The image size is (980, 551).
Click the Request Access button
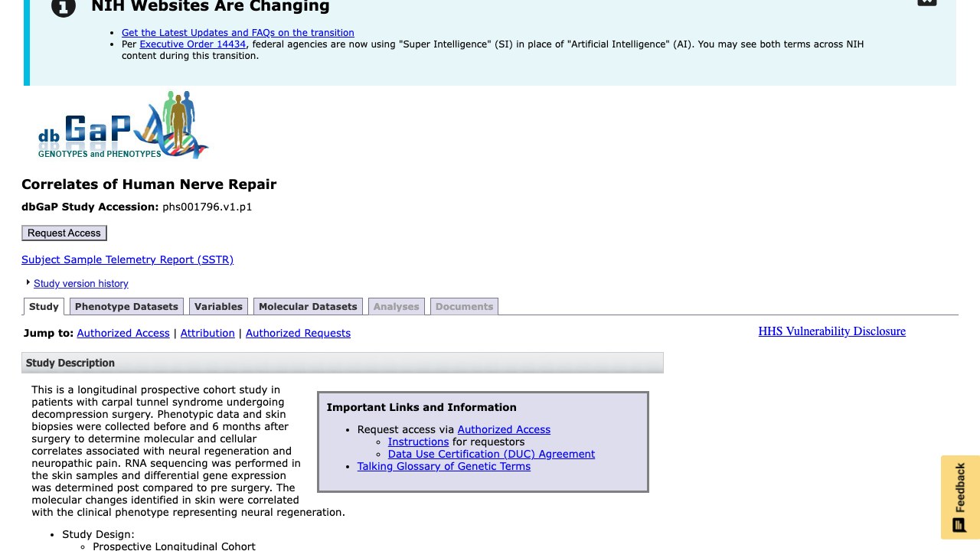64,233
